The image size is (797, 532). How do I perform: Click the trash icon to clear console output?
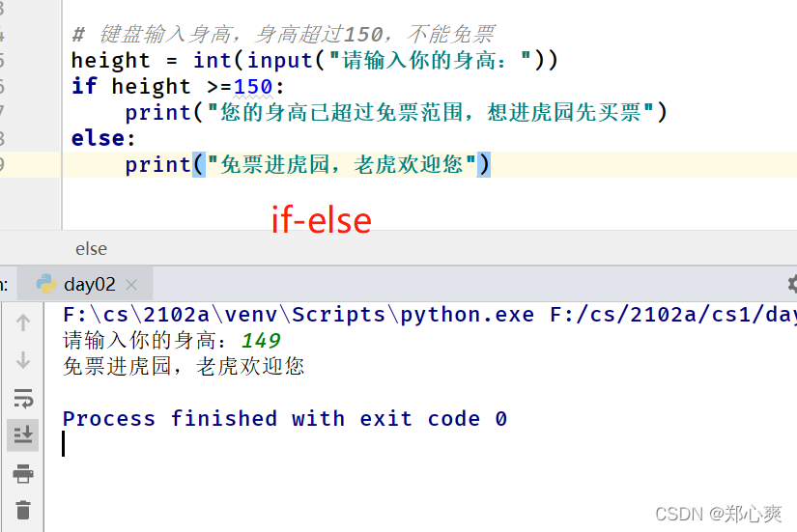[23, 510]
